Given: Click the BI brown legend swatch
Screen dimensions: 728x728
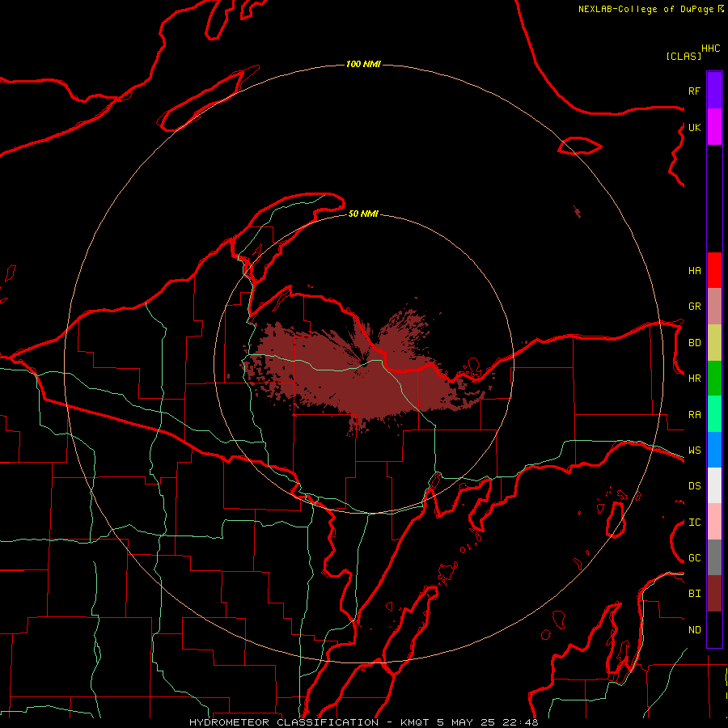Looking at the screenshot, I should coord(714,594).
